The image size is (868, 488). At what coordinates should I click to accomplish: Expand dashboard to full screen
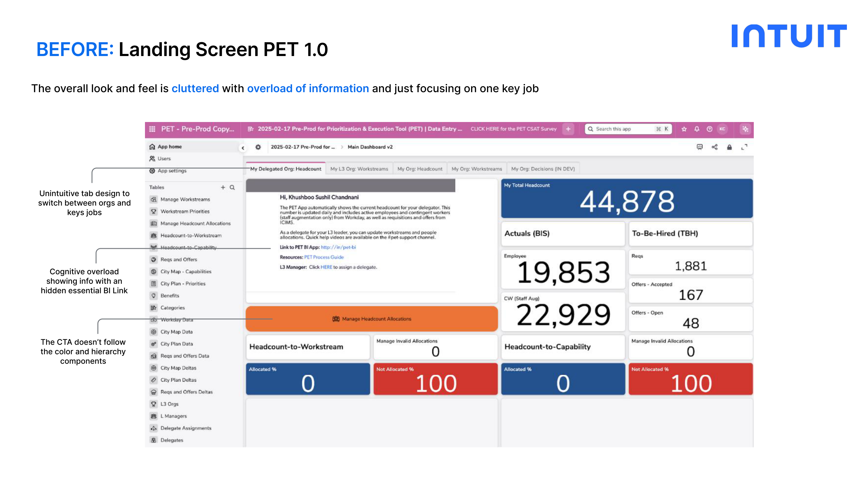[x=744, y=147]
